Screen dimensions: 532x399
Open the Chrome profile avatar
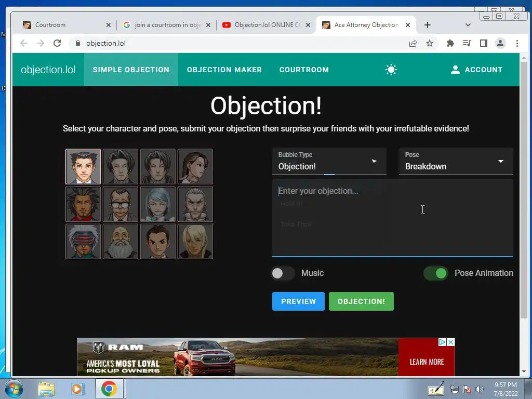pos(500,43)
